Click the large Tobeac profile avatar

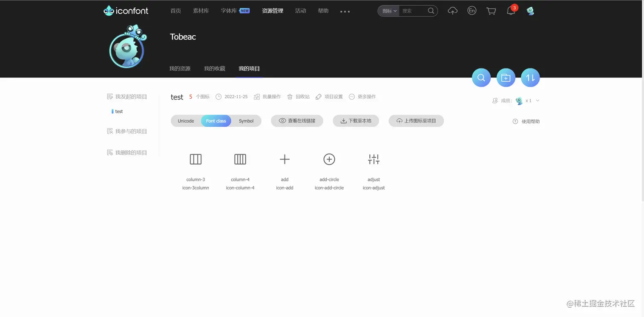[127, 47]
